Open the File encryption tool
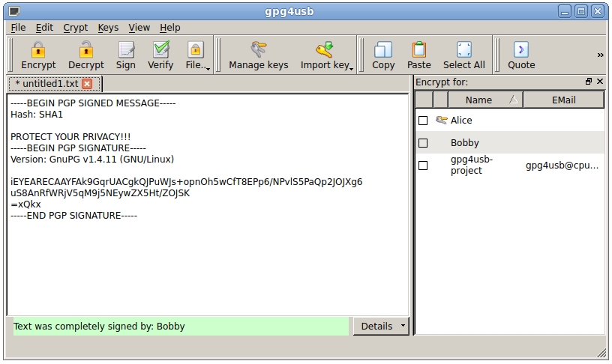Screen dimensions: 612x364 coord(195,55)
